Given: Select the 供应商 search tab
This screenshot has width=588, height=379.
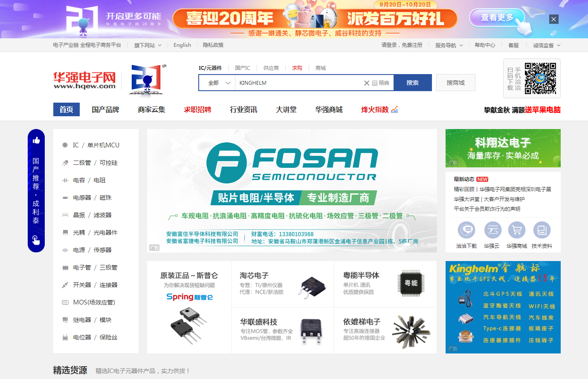Looking at the screenshot, I should 271,68.
